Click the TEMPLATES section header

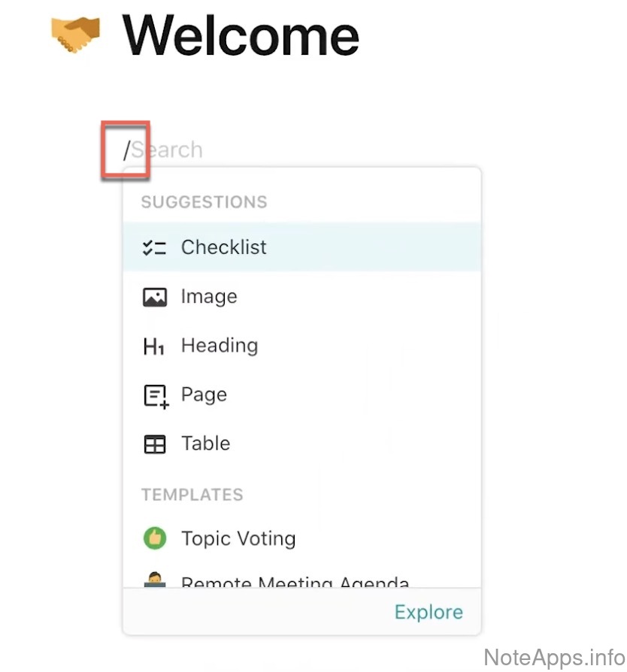point(192,495)
